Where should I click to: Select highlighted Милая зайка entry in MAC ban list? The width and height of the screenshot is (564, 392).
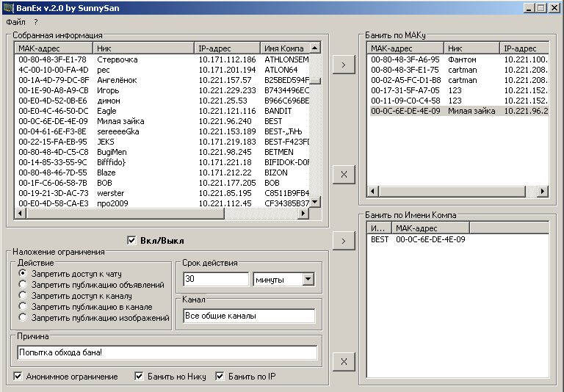coord(458,111)
